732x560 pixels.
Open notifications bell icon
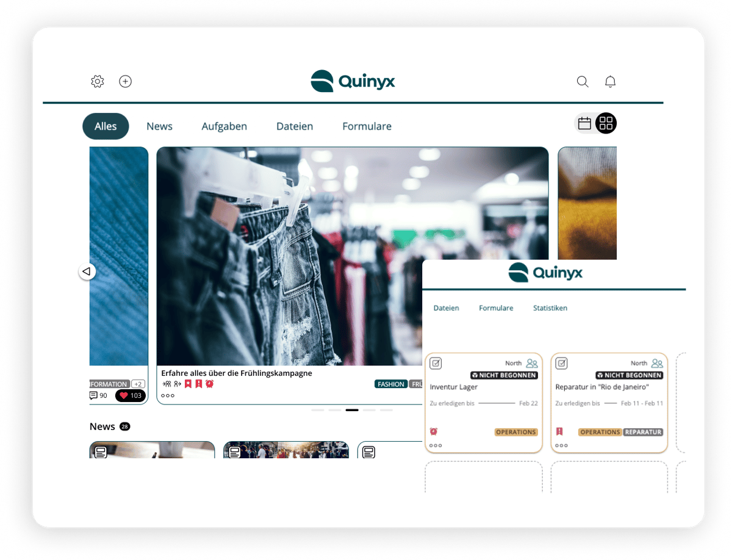[610, 82]
